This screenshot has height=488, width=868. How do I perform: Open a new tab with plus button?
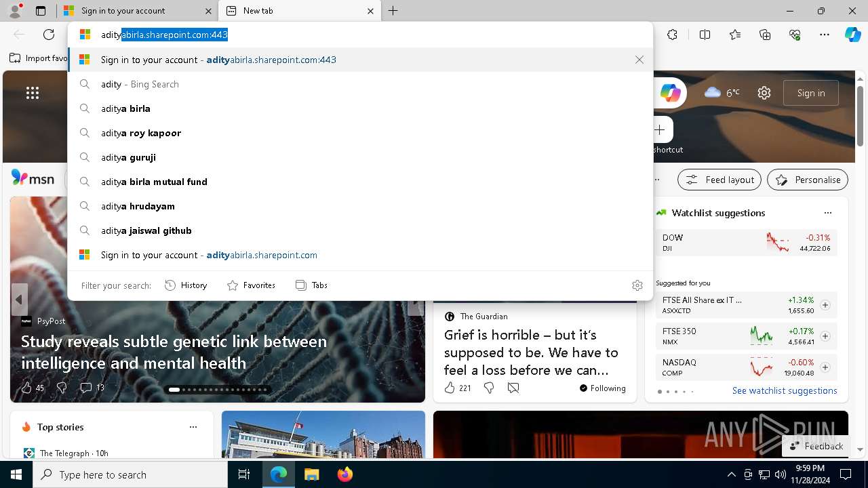pyautogui.click(x=393, y=11)
